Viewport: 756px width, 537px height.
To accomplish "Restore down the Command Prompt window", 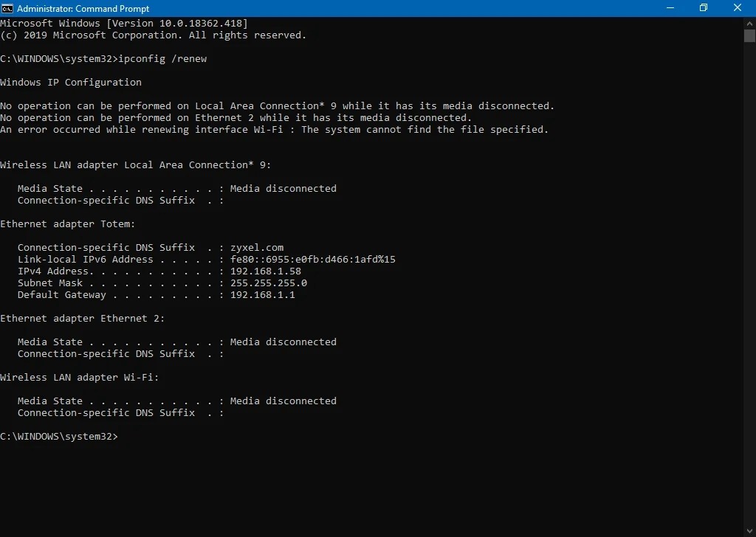I will point(704,8).
